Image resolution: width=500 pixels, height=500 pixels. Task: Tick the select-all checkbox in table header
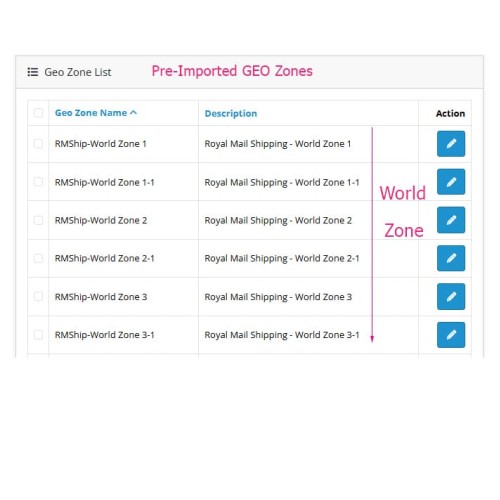pos(38,113)
